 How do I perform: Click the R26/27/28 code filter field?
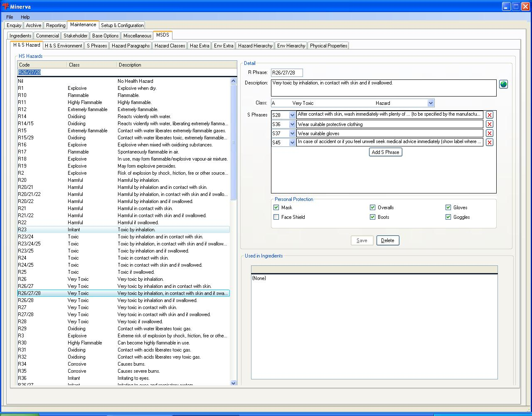[127, 72]
